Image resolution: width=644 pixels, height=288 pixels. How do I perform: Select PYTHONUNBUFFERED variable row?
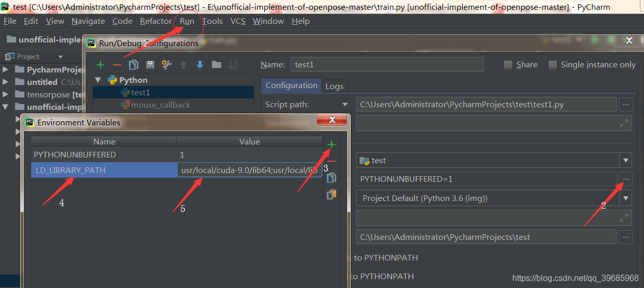coord(177,154)
